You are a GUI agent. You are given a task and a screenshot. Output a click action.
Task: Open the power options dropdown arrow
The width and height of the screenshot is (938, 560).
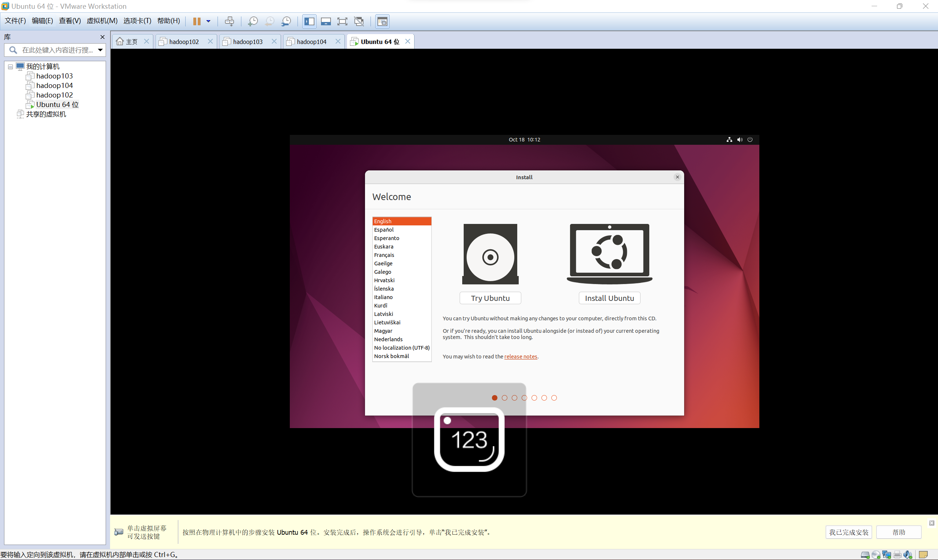click(208, 21)
